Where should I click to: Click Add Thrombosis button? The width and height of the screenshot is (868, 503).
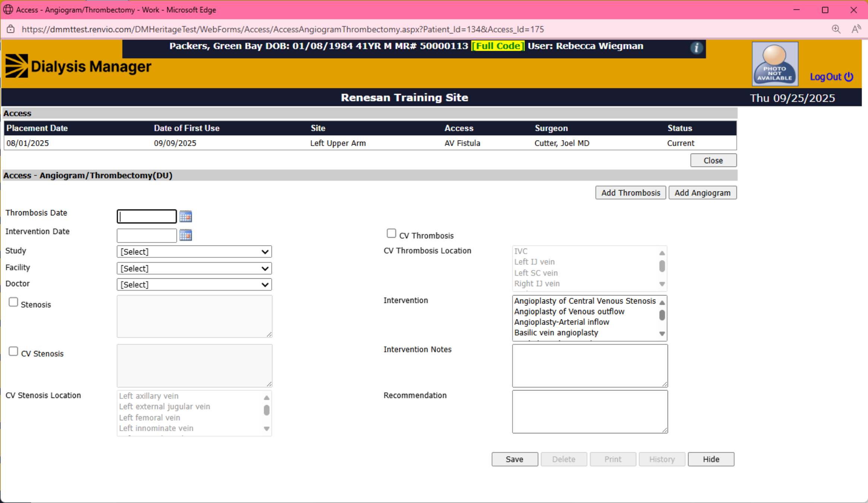click(x=631, y=193)
